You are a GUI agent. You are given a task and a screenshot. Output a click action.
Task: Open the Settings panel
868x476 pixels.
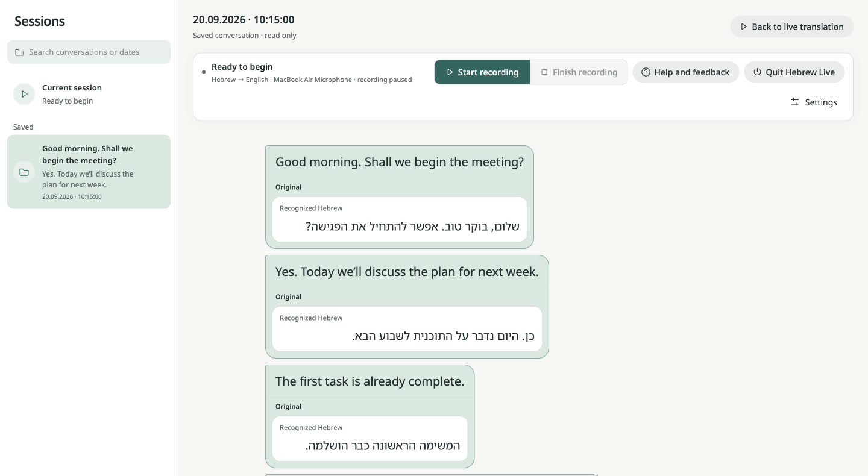pyautogui.click(x=814, y=102)
